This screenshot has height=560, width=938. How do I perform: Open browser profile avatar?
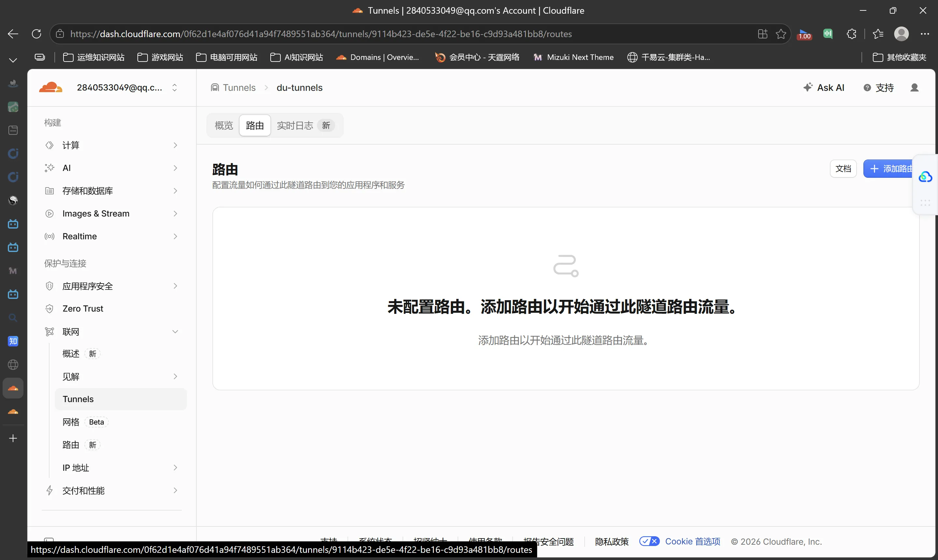(901, 34)
